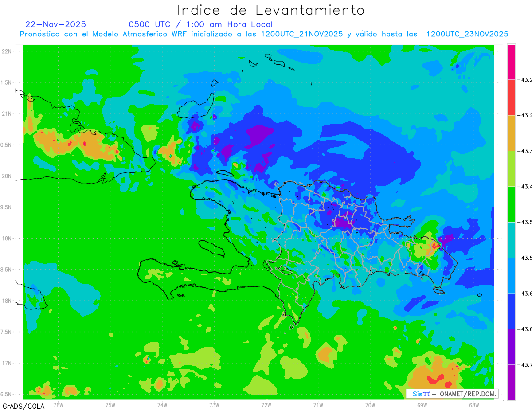
Task: Click the '20N' latitude axis label
Action: [8, 176]
